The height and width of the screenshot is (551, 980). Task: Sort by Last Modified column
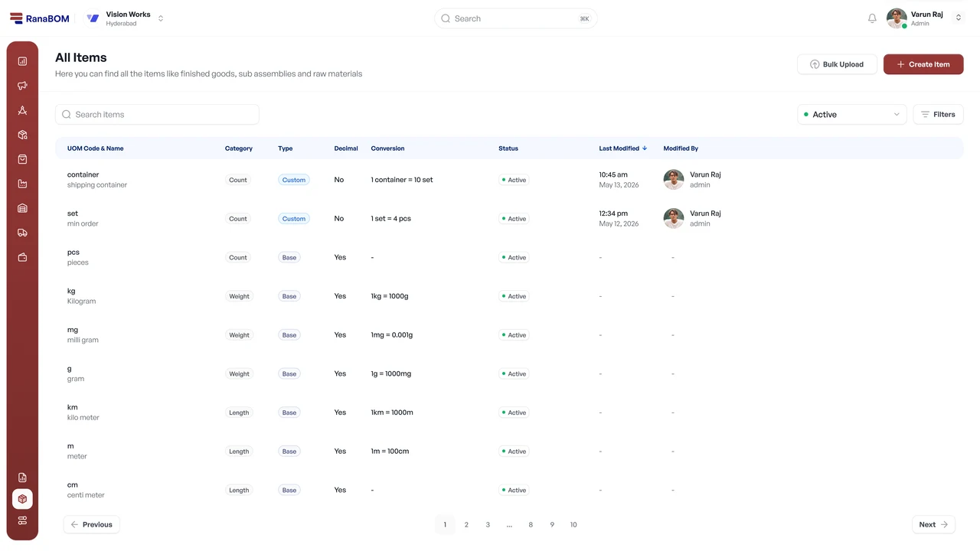pos(623,148)
